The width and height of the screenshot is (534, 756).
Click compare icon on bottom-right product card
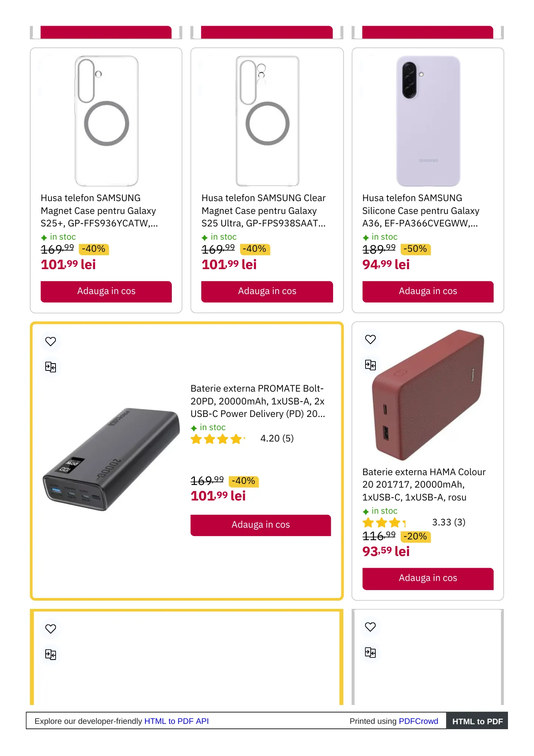(x=370, y=652)
